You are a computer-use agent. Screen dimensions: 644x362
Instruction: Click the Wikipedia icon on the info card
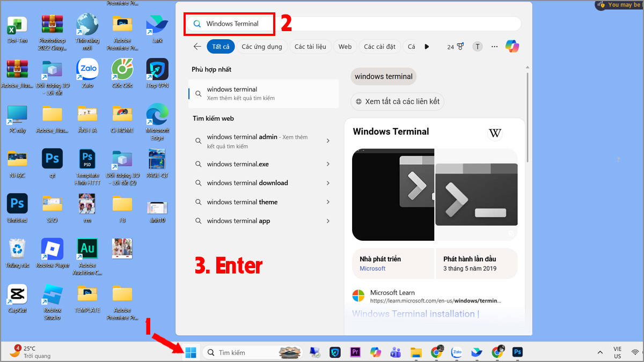(495, 132)
